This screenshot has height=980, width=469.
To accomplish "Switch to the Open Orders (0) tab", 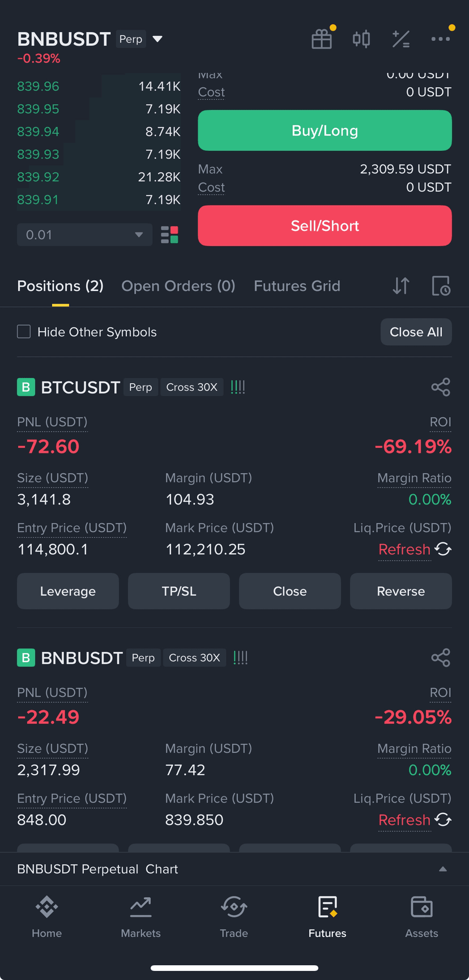I will click(178, 286).
